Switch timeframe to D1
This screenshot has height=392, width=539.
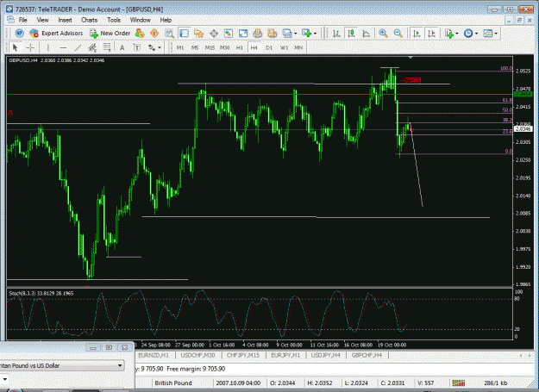269,47
